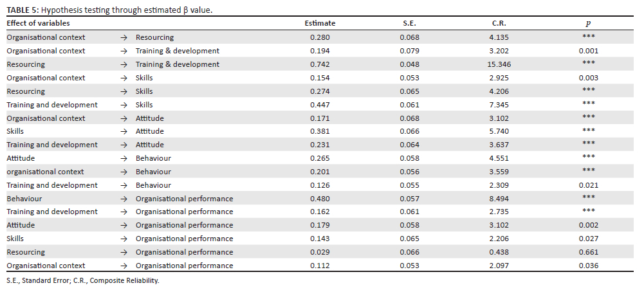Click the "Effect of variables" column header
644x290 pixels.
pyautogui.click(x=38, y=23)
